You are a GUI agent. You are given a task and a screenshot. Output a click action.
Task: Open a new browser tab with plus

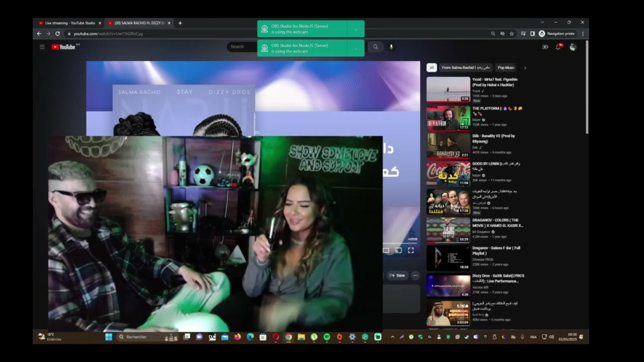(x=180, y=23)
